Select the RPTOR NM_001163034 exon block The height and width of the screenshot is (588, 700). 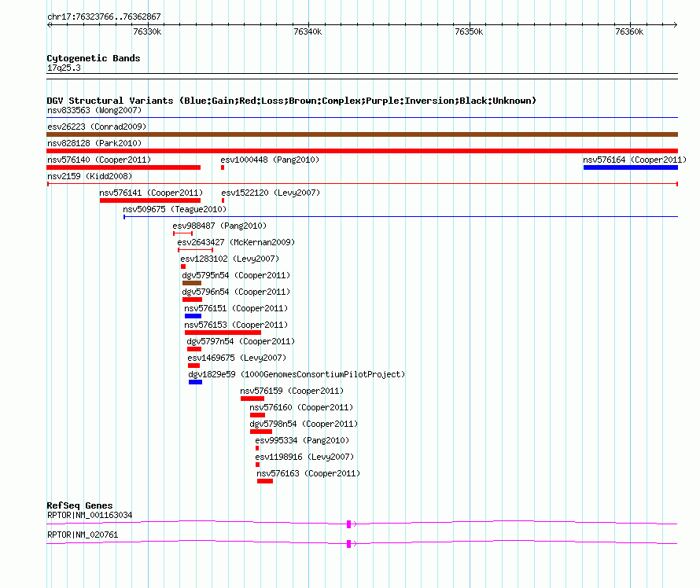coord(348,524)
